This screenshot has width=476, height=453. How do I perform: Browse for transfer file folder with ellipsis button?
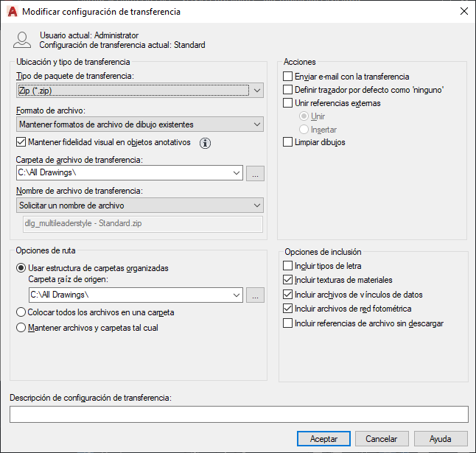[x=255, y=173]
